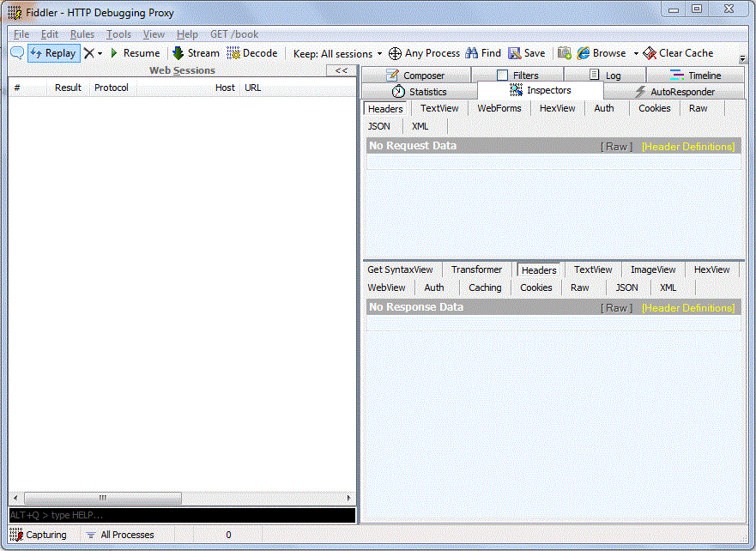
Task: Switch to the Filters tab
Action: tap(517, 76)
